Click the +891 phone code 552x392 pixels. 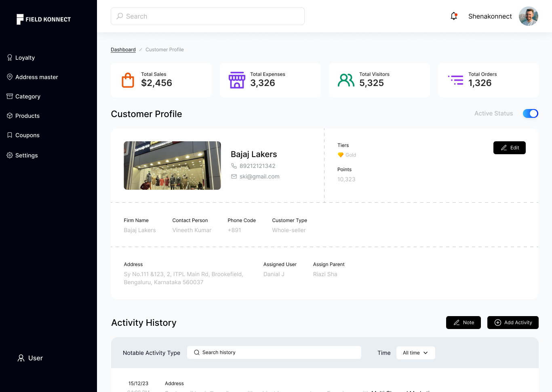click(x=234, y=230)
